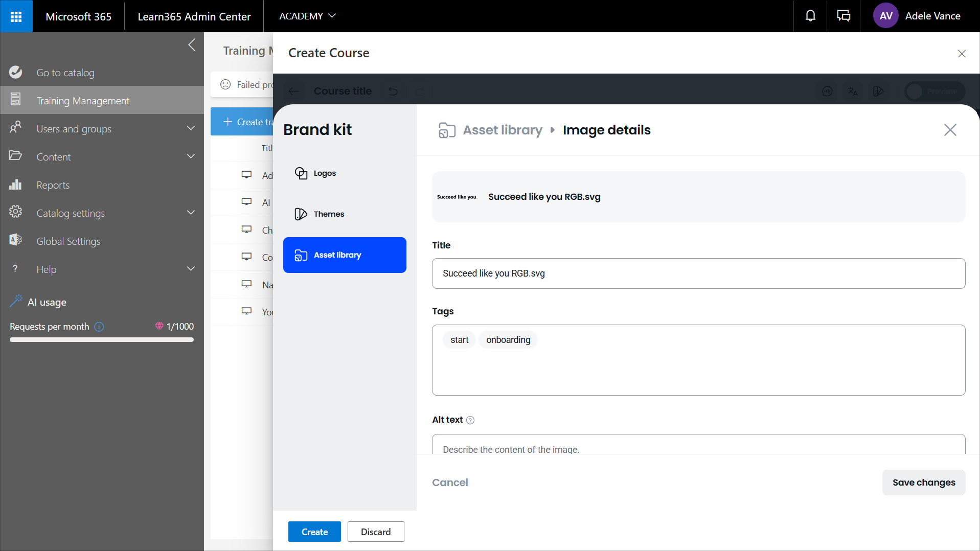
Task: Open the chat feedback icon
Action: click(x=844, y=16)
